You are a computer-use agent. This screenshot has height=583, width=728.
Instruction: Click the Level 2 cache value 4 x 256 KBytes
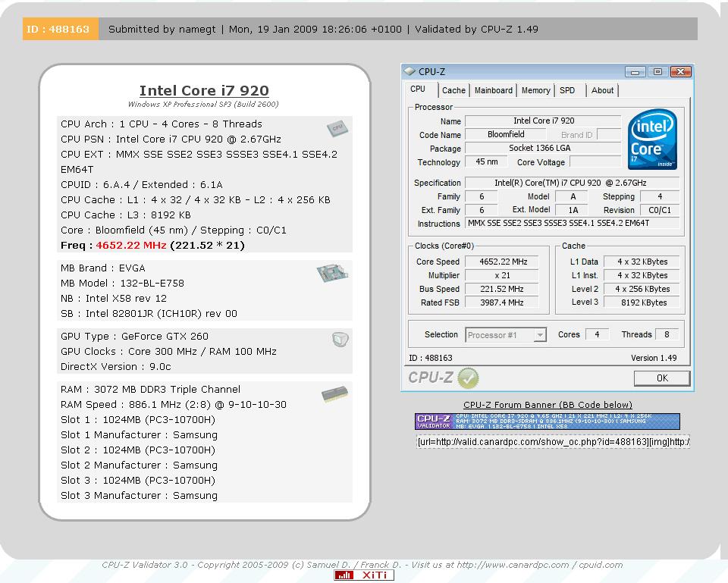642,289
